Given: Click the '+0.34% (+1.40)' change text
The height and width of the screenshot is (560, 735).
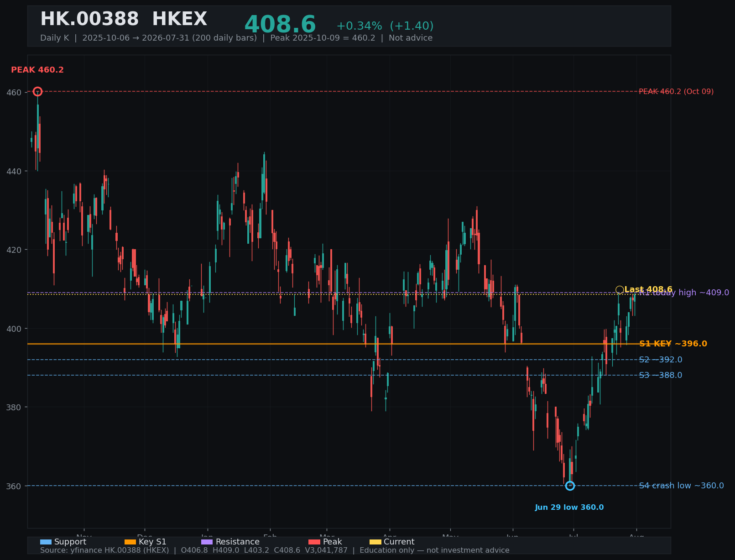Looking at the screenshot, I should click(385, 26).
